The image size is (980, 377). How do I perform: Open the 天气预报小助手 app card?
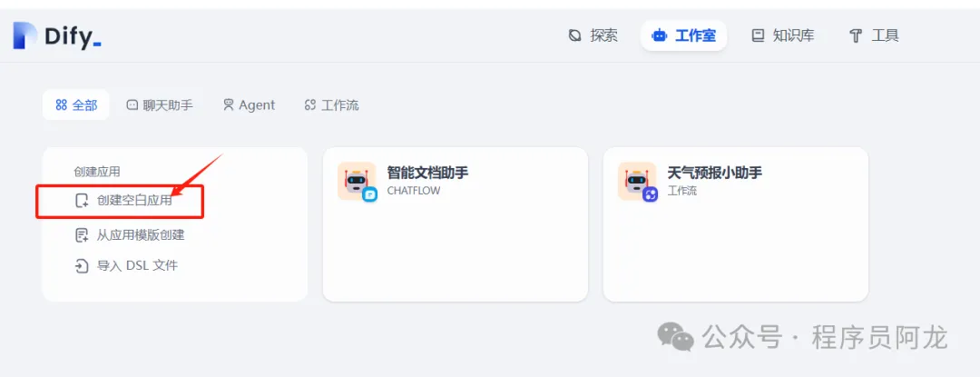tap(736, 224)
